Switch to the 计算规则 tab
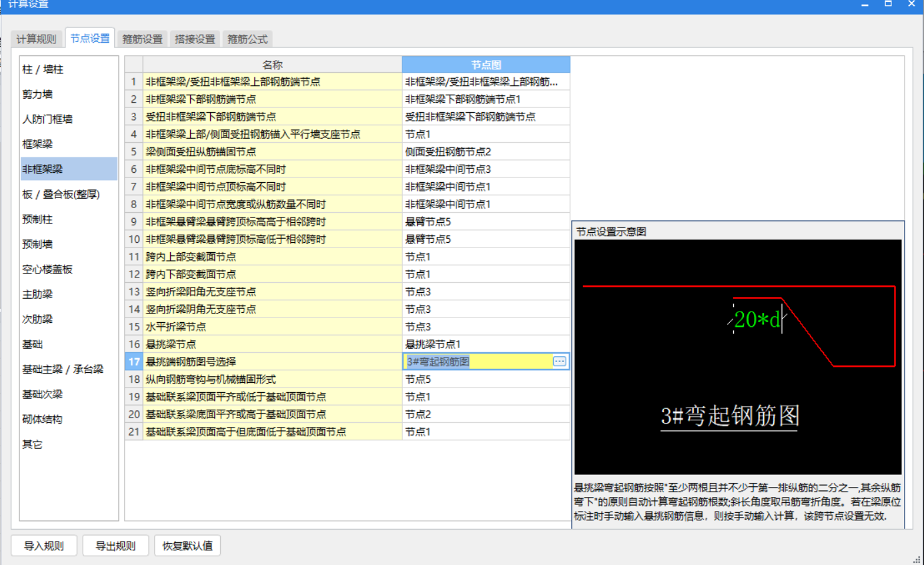The width and height of the screenshot is (924, 565). coord(37,39)
